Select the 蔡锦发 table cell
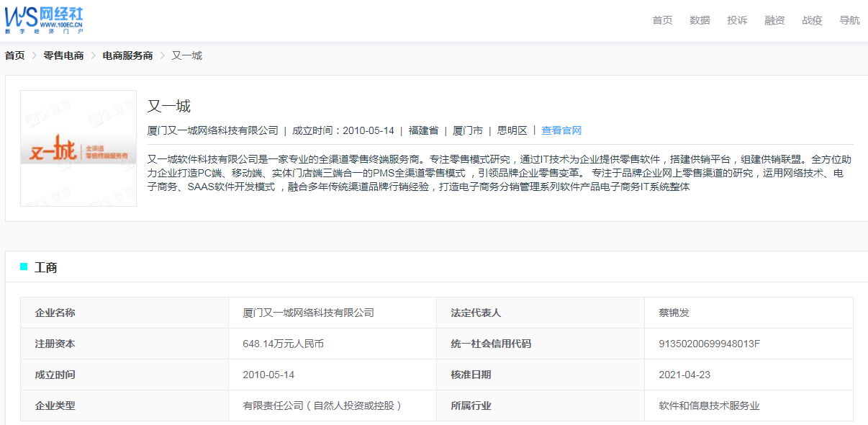Viewport: 868px width, 425px height. tap(749, 313)
